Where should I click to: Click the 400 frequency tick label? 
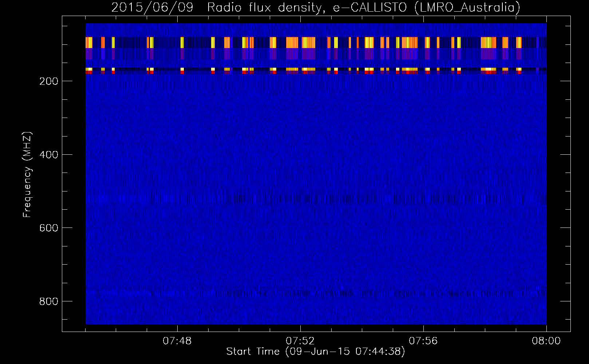click(x=49, y=155)
